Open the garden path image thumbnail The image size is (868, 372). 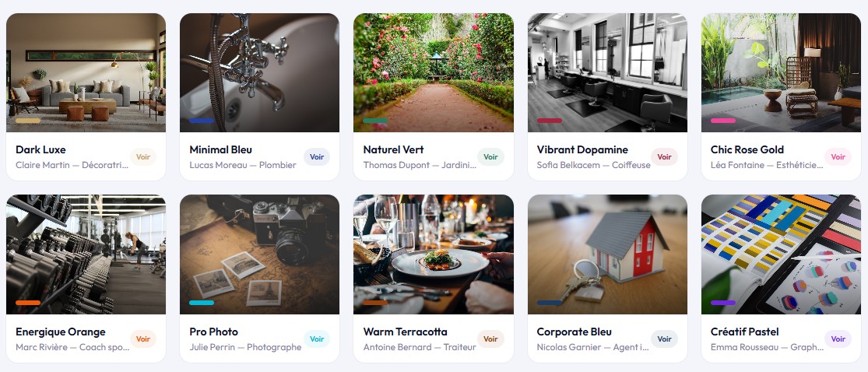tap(434, 72)
